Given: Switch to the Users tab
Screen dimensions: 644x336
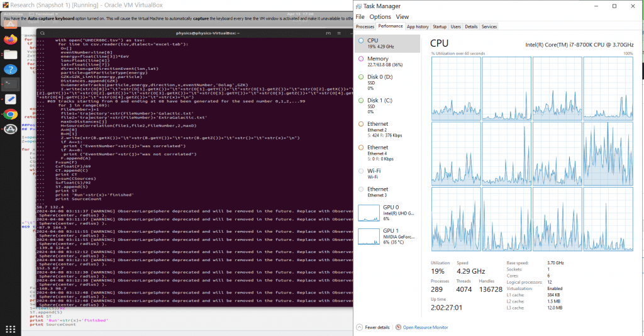Looking at the screenshot, I should (455, 26).
